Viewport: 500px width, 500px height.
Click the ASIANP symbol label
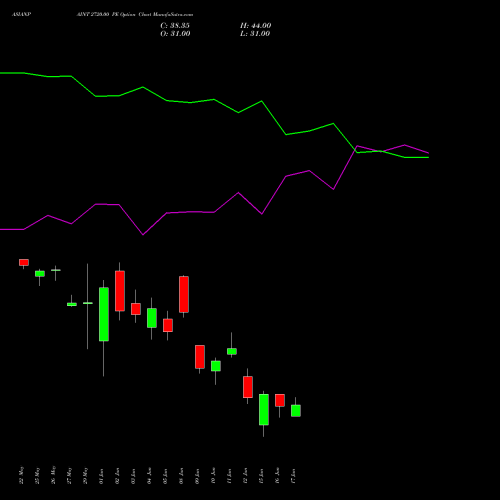22,15
